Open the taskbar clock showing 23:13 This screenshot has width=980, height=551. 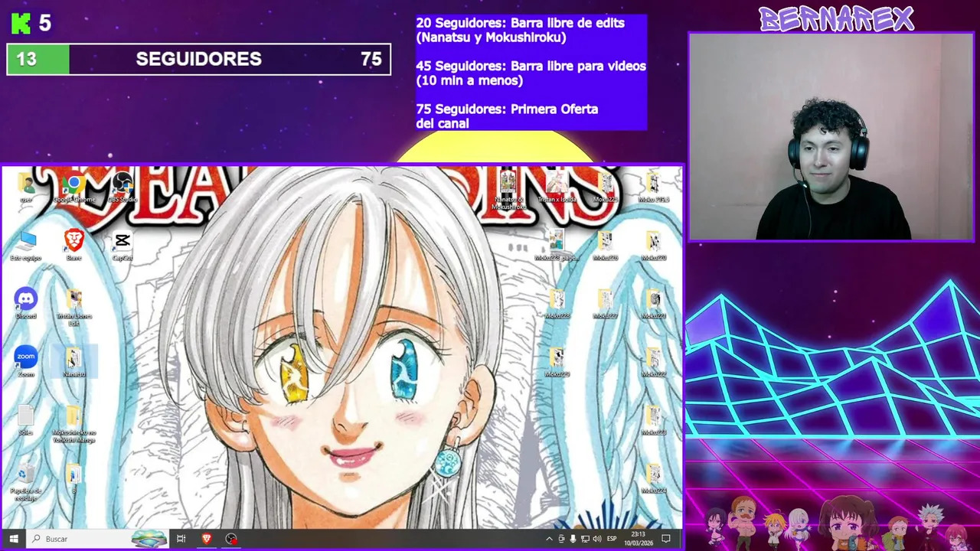(x=638, y=539)
